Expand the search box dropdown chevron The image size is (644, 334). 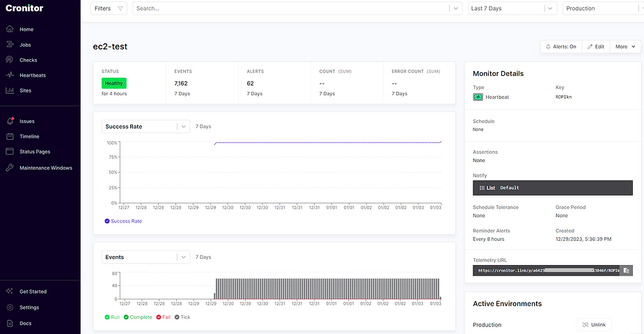[456, 8]
